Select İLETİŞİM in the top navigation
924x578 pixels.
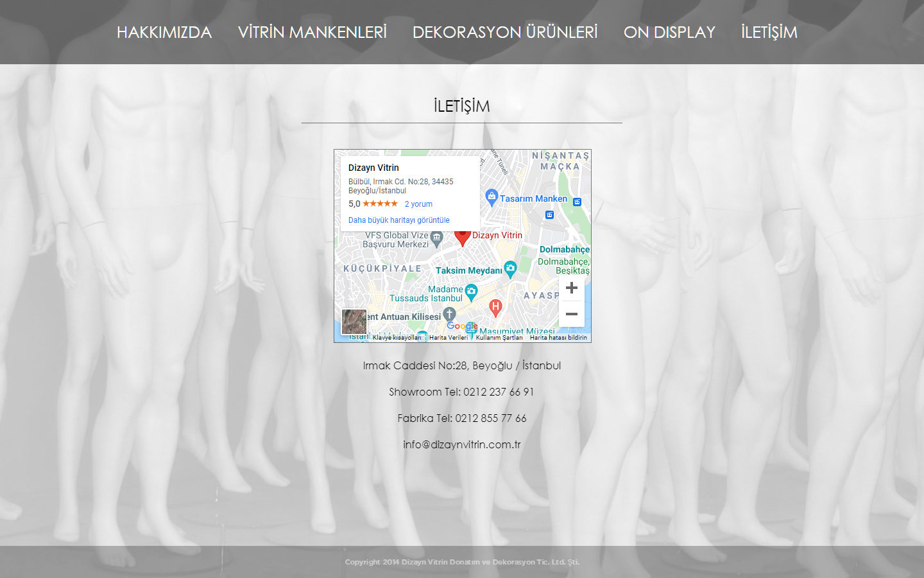pyautogui.click(x=769, y=32)
